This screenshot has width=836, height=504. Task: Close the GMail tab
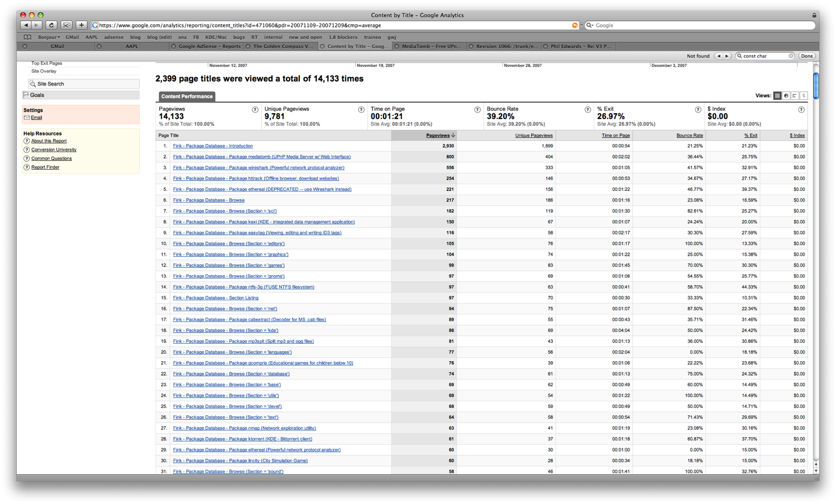point(25,46)
